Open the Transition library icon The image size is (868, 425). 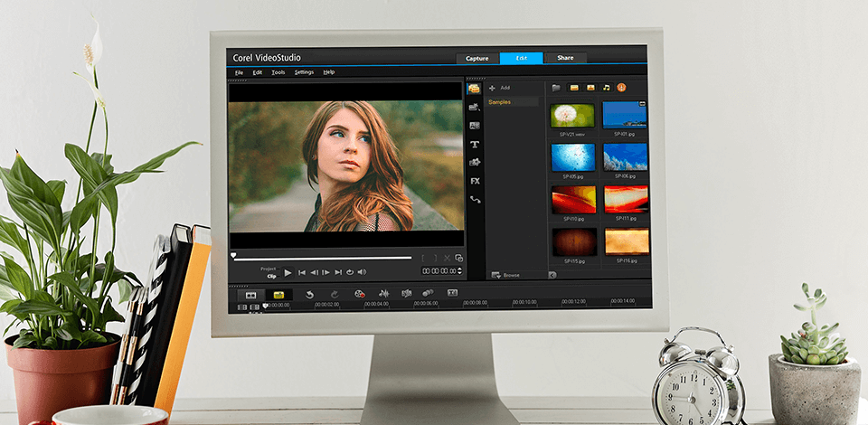point(475,126)
